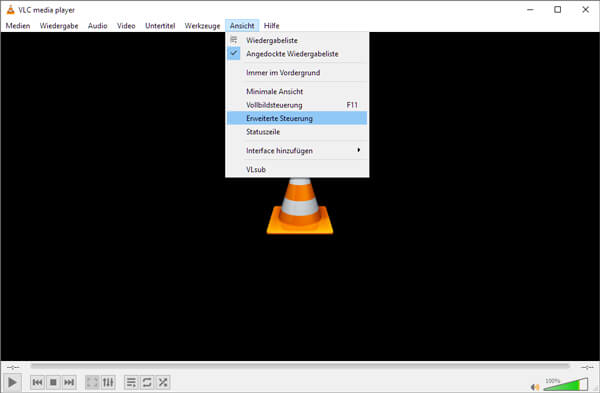This screenshot has width=600, height=393.
Task: Skip to previous track icon
Action: point(38,382)
